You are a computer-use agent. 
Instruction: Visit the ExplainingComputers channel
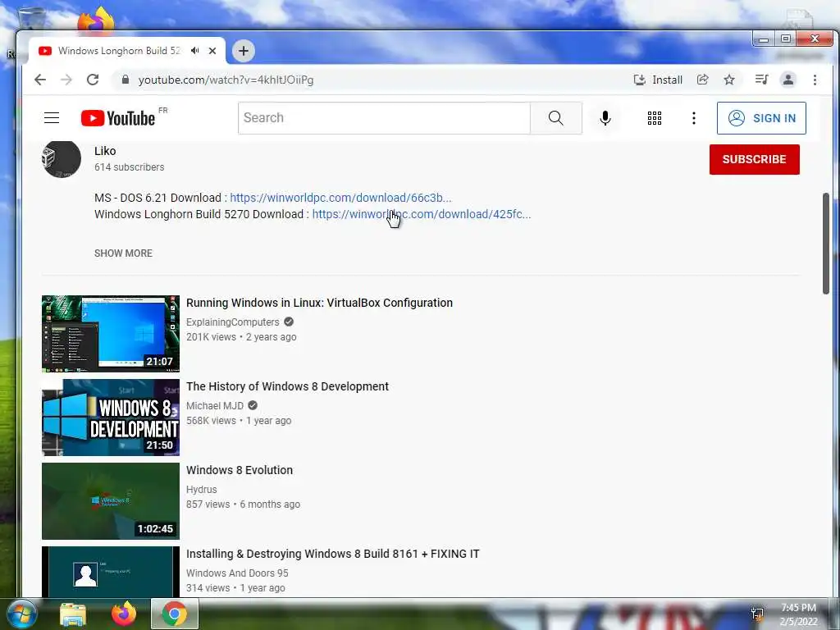(x=232, y=322)
